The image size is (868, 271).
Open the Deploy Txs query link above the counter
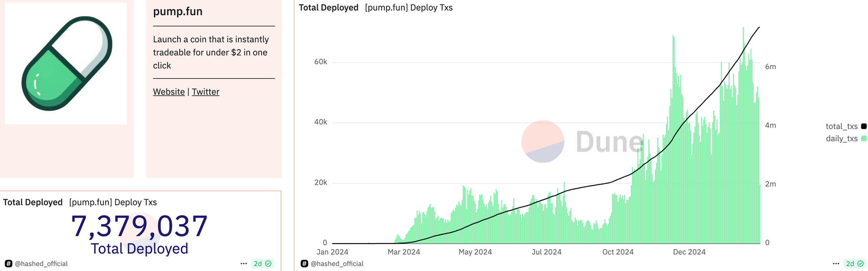(x=113, y=202)
